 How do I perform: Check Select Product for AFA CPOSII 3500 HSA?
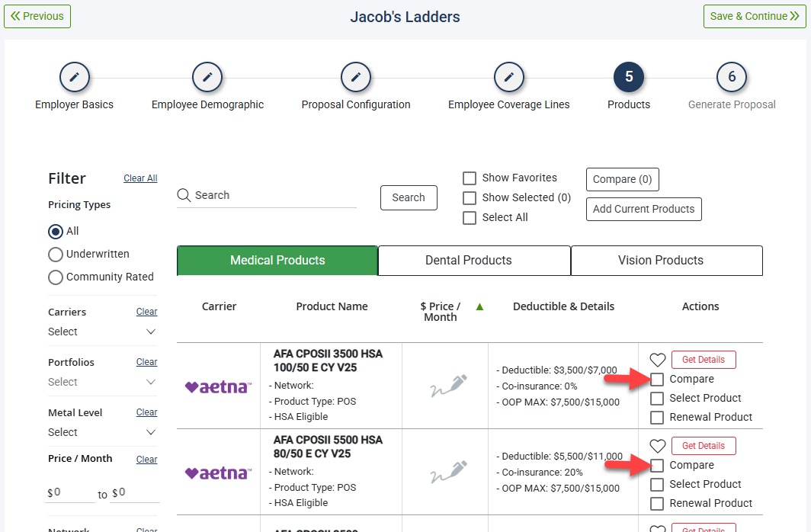657,399
